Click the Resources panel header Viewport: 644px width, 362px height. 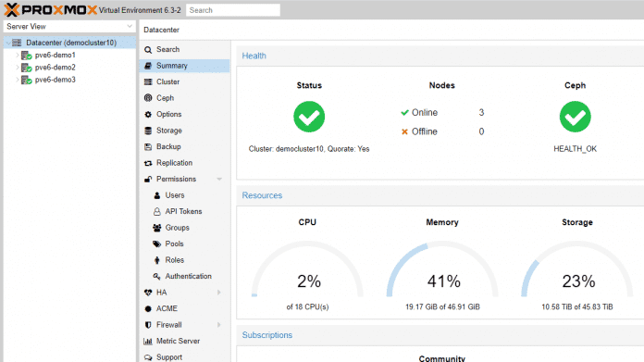coord(440,195)
